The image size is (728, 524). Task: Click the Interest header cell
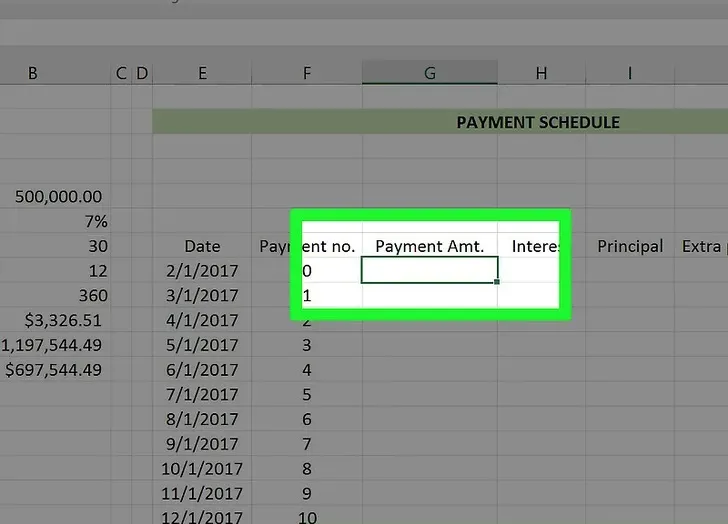point(541,246)
